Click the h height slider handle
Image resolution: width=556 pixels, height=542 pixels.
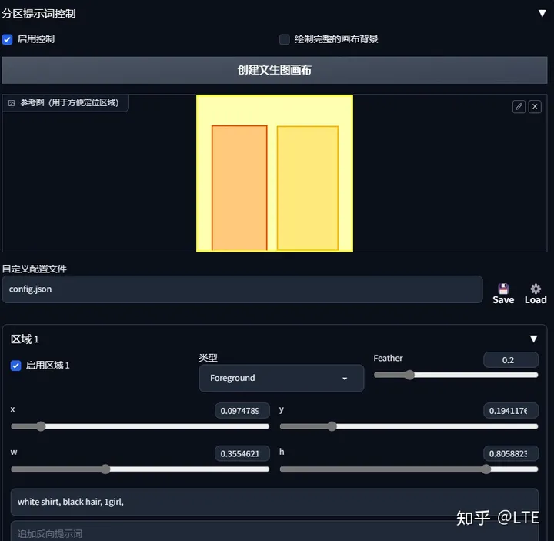486,470
